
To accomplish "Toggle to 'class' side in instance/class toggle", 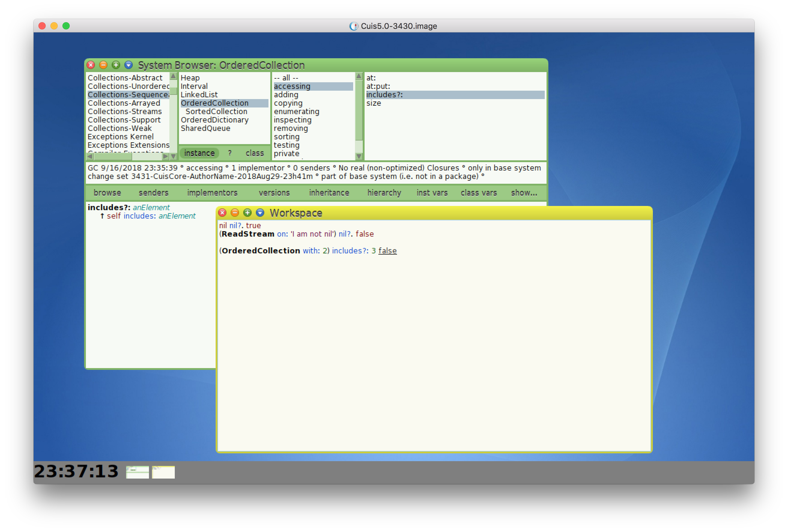I will [254, 153].
